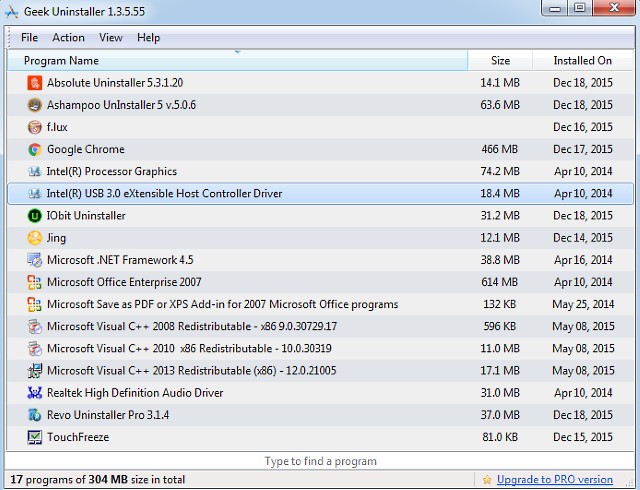Select Ashampoo UnInstaller 5 v.5.0.6 entry
The image size is (640, 490).
121,105
